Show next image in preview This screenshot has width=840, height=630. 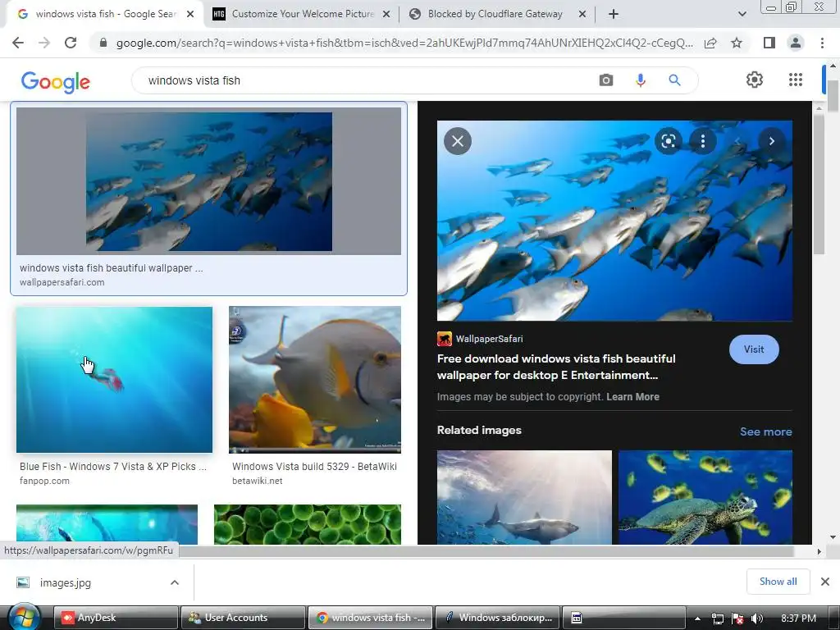(x=771, y=141)
